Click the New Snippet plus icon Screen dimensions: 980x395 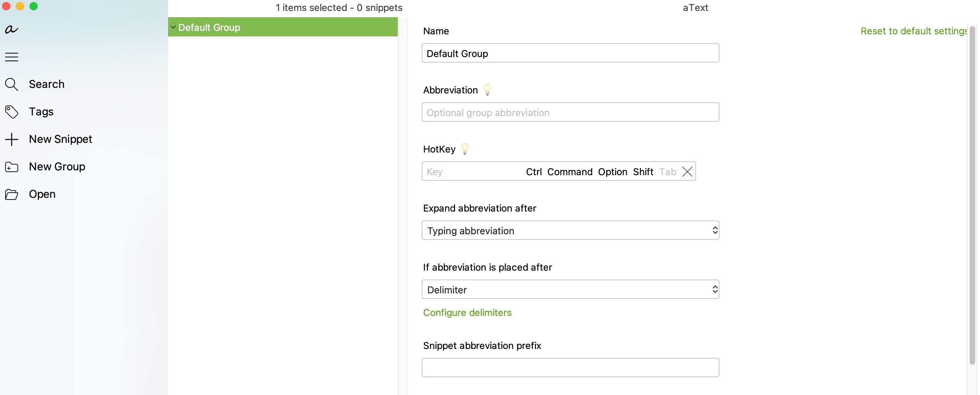(11, 139)
